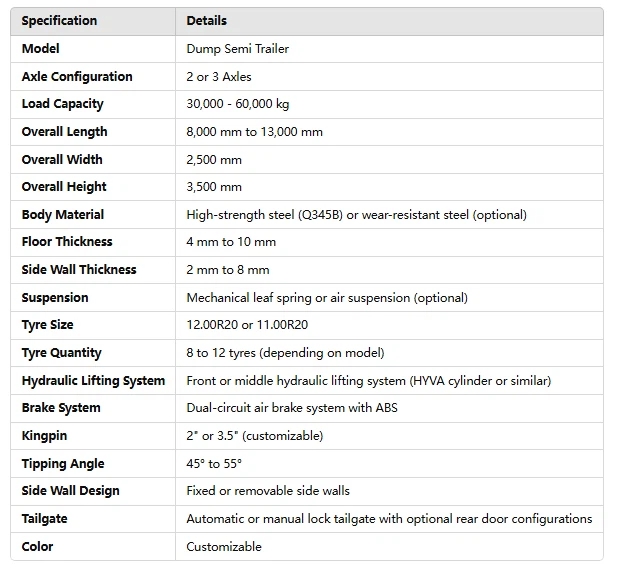Select the Suspension details about leaf spring

[x=326, y=297]
